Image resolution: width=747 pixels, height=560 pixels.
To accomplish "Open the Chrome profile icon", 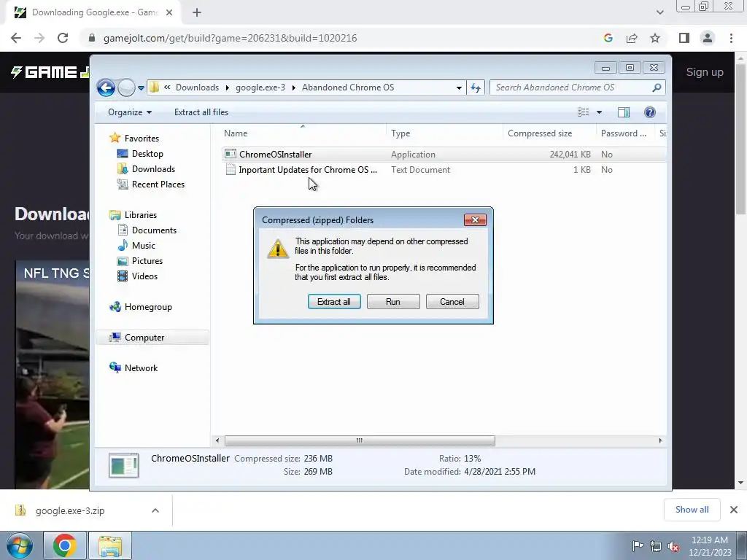I will click(x=708, y=38).
